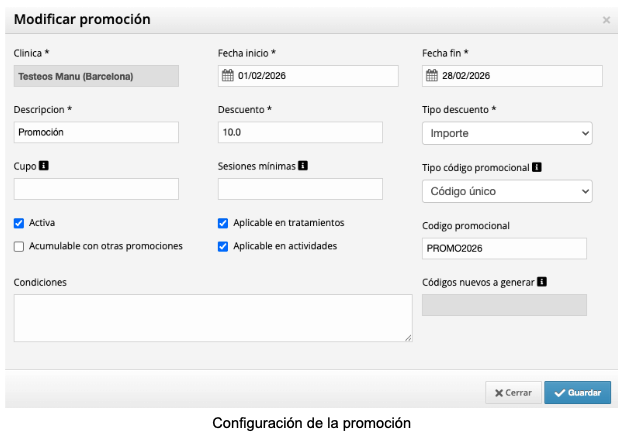Click the empty Cupo input field
Image resolution: width=625 pixels, height=436 pixels.
point(96,189)
